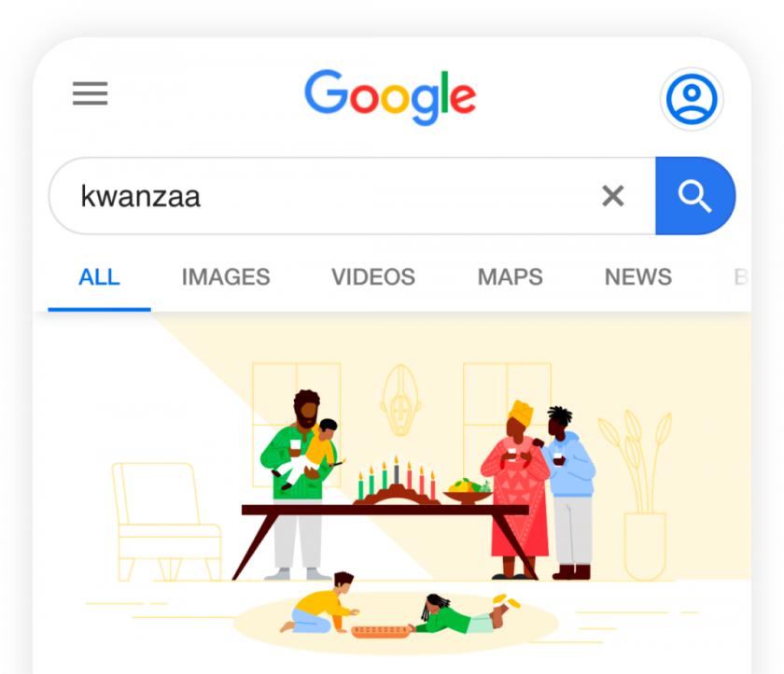The height and width of the screenshot is (674, 784).
Task: Clear the search text with X
Action: click(613, 195)
